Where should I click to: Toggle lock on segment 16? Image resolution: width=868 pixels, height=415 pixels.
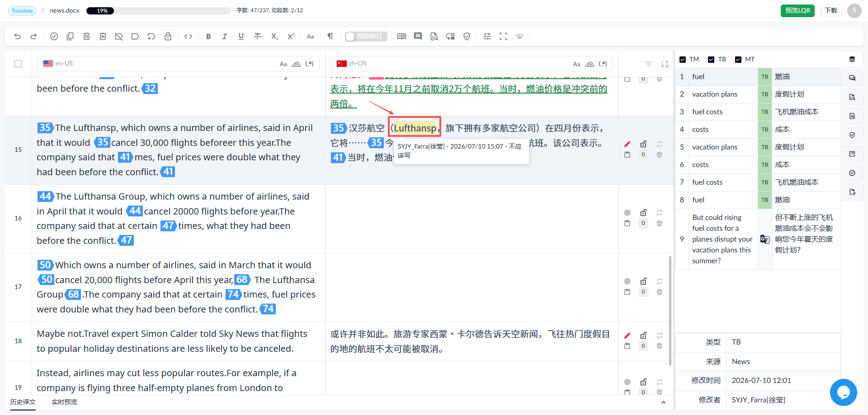click(643, 213)
